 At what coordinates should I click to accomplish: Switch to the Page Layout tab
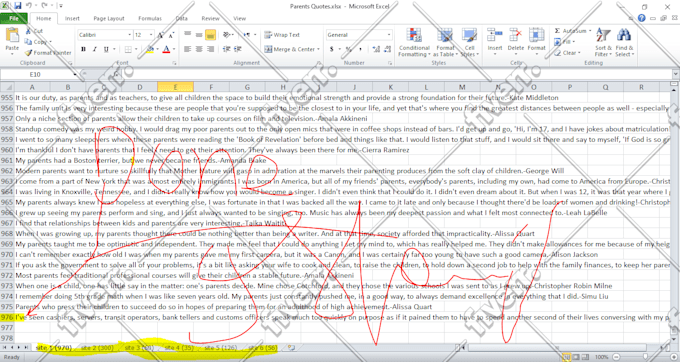point(109,19)
